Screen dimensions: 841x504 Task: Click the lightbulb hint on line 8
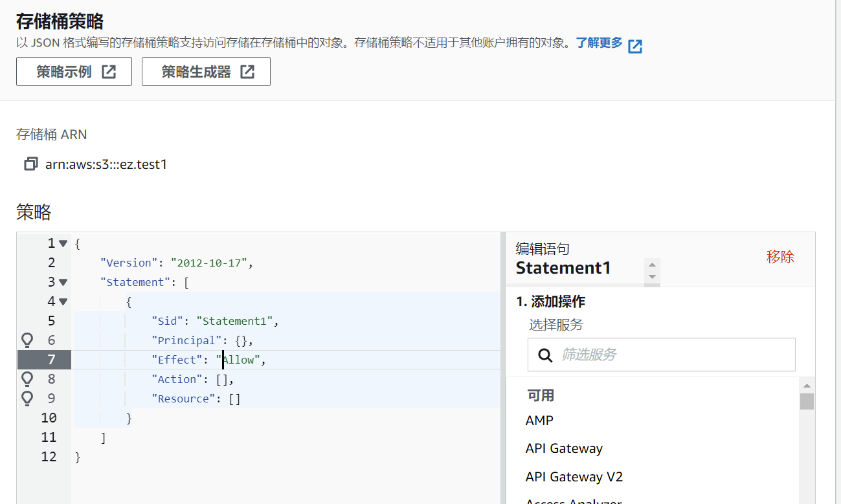point(27,379)
